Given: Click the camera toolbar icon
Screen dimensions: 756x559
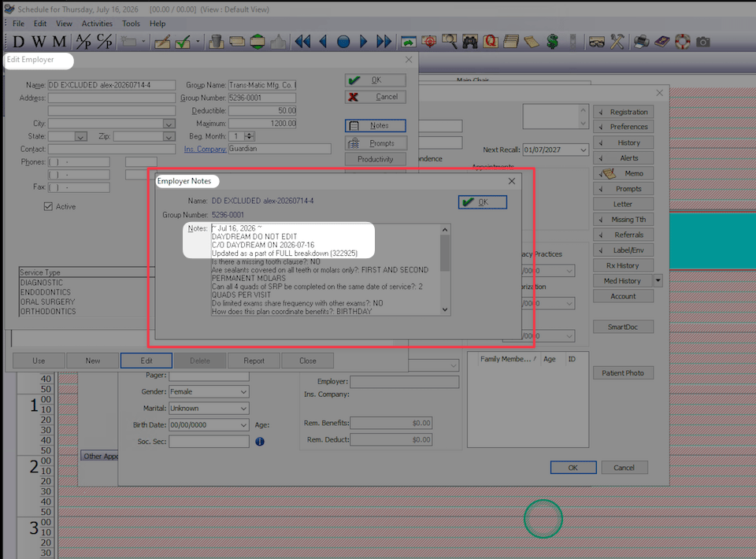Looking at the screenshot, I should pos(703,43).
